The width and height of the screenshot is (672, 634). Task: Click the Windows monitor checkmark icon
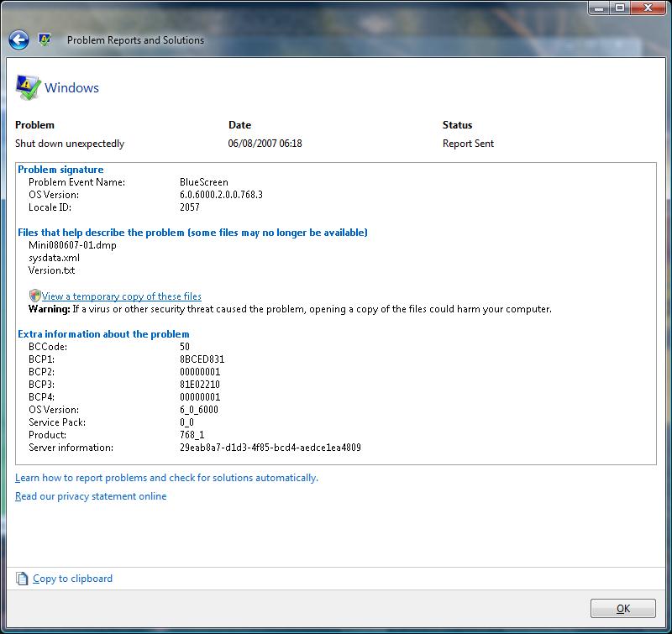[x=29, y=87]
